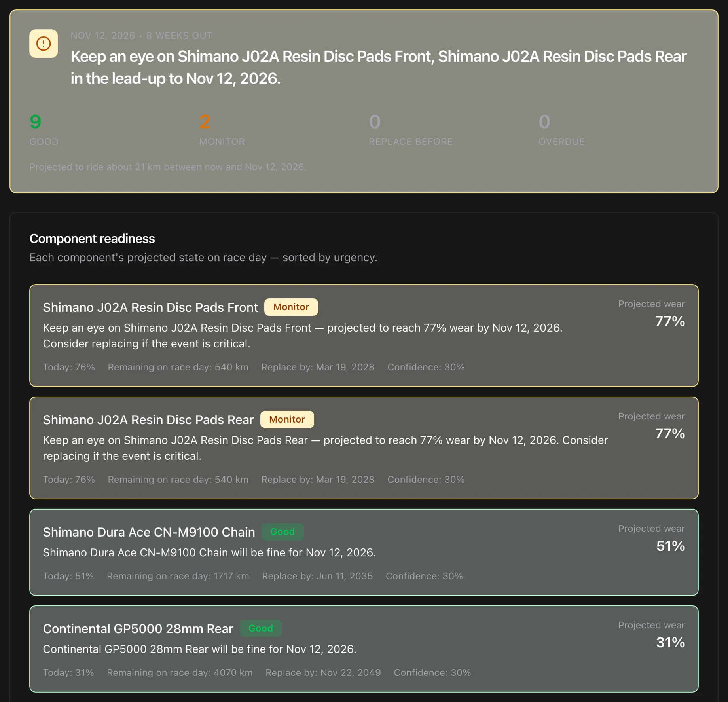Click the 51% projected wear on Chain card
Screen dimensions: 728x702
[670, 546]
